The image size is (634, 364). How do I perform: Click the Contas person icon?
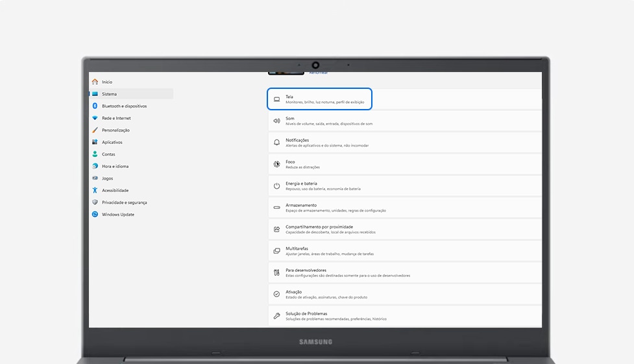pyautogui.click(x=95, y=154)
